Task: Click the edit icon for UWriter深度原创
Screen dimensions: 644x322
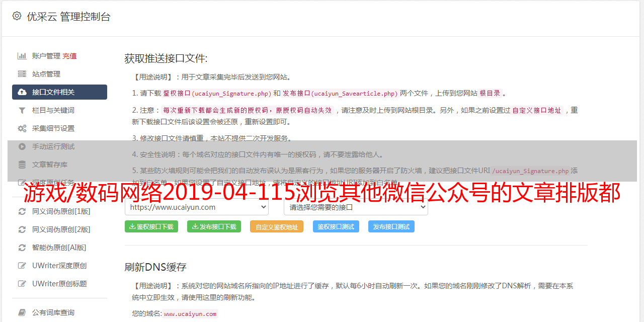Action: (x=22, y=266)
